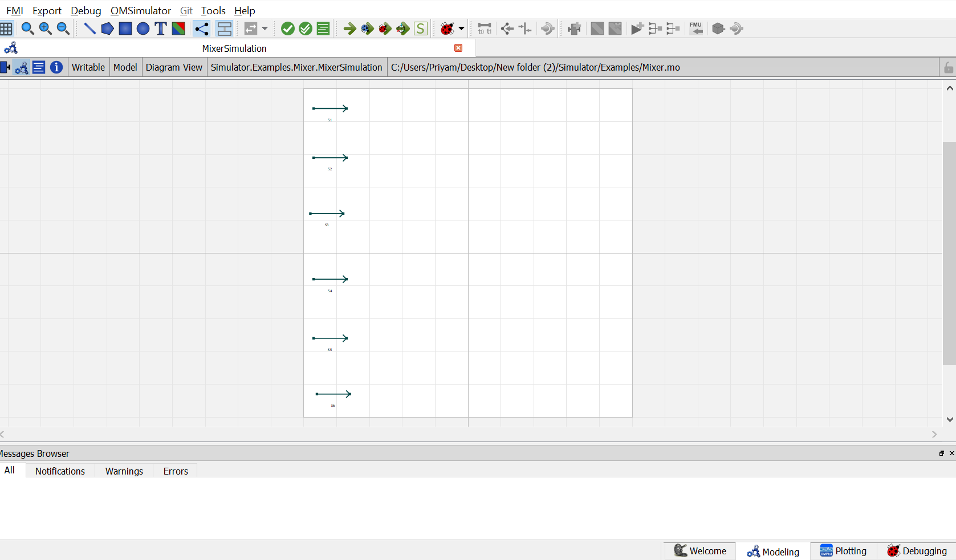Click vertical scrollbar down arrow

pyautogui.click(x=950, y=419)
